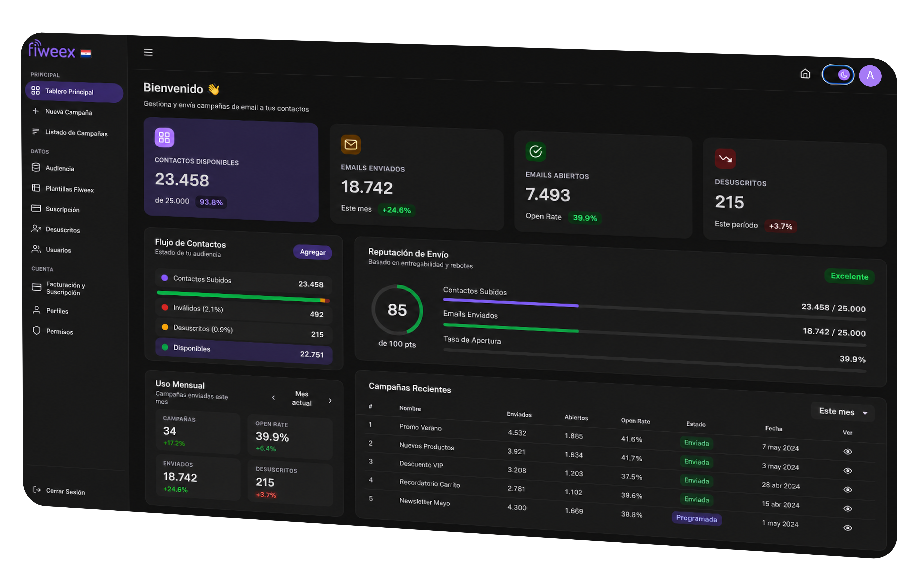Click the Open Rate column header
This screenshot has width=924, height=569.
(635, 421)
